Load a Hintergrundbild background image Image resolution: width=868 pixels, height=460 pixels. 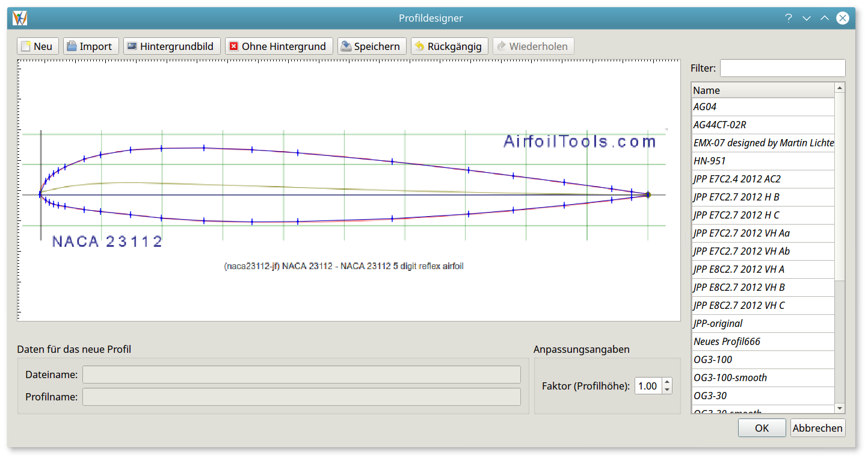[x=171, y=46]
